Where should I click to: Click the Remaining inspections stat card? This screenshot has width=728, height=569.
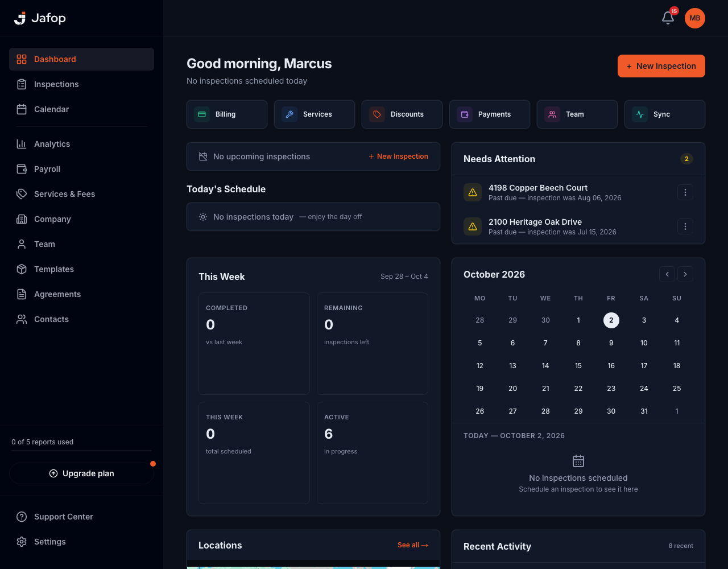click(373, 344)
